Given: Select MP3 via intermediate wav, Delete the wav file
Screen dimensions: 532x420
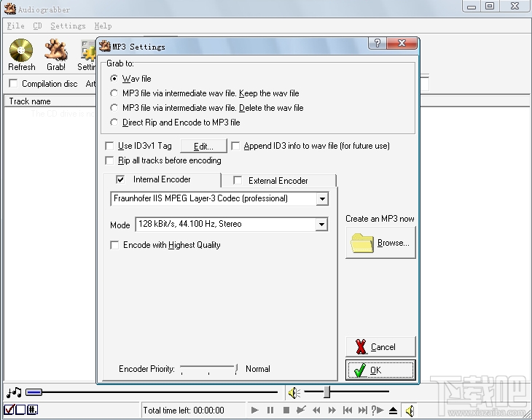Looking at the screenshot, I should (x=114, y=108).
